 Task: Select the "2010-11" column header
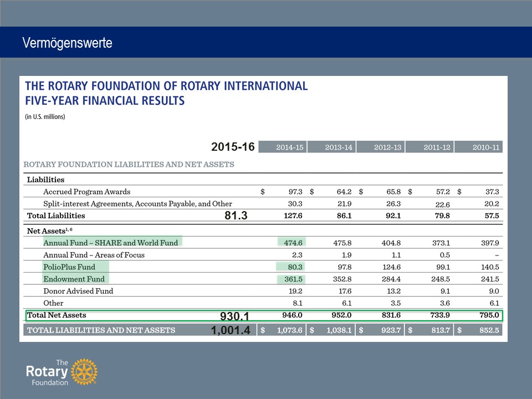pyautogui.click(x=479, y=147)
